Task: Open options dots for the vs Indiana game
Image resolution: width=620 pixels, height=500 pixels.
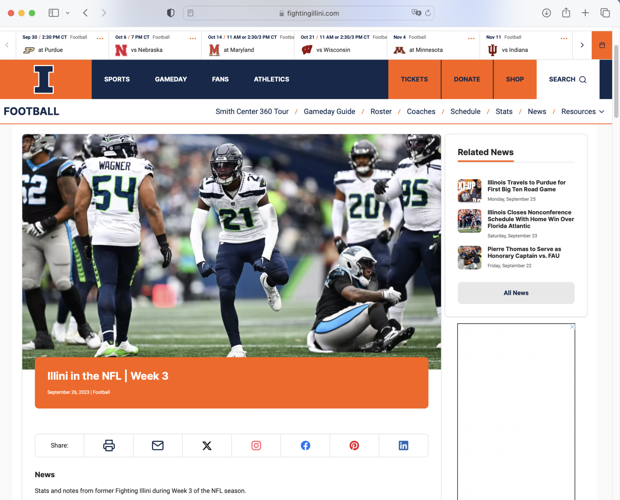Action: click(x=564, y=38)
